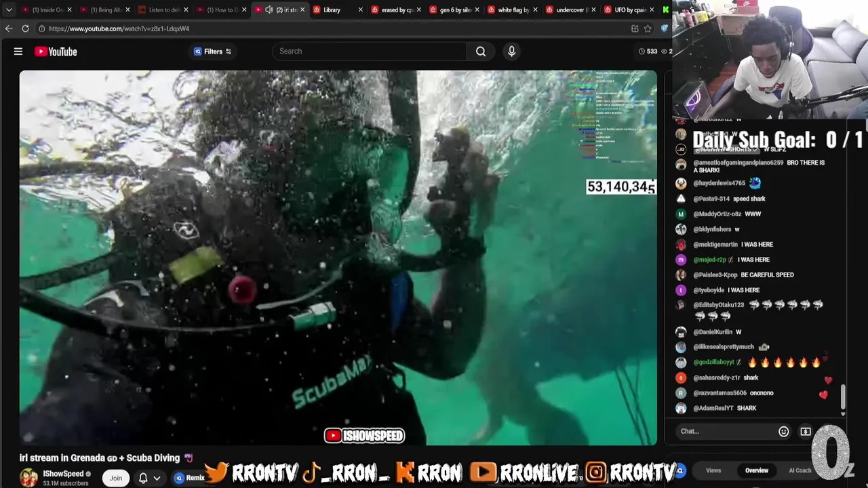Click the install app icon in address bar

pos(635,28)
